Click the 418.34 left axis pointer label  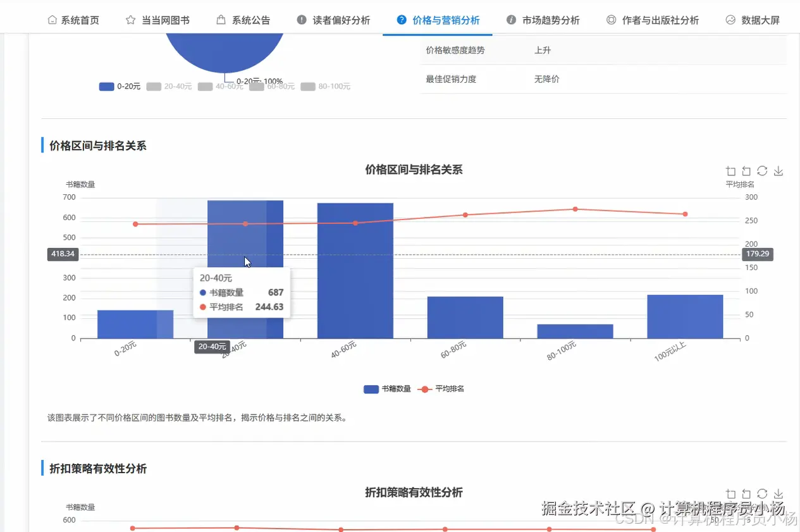pos(63,254)
